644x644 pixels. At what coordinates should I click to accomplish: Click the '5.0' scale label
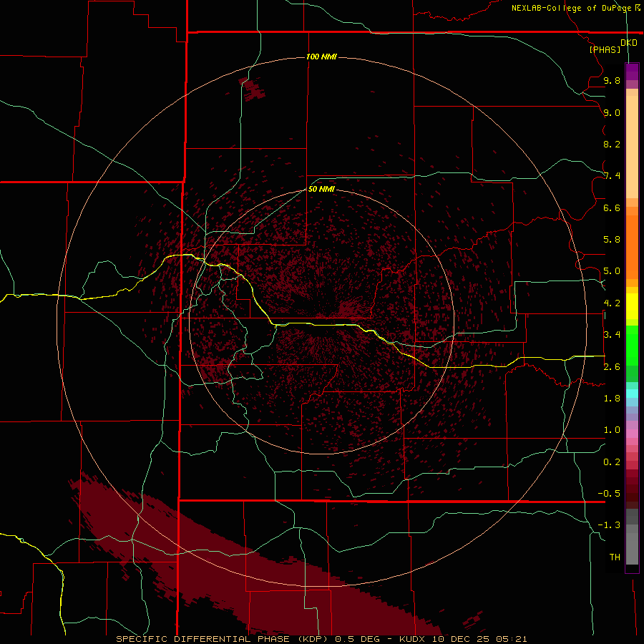[612, 271]
